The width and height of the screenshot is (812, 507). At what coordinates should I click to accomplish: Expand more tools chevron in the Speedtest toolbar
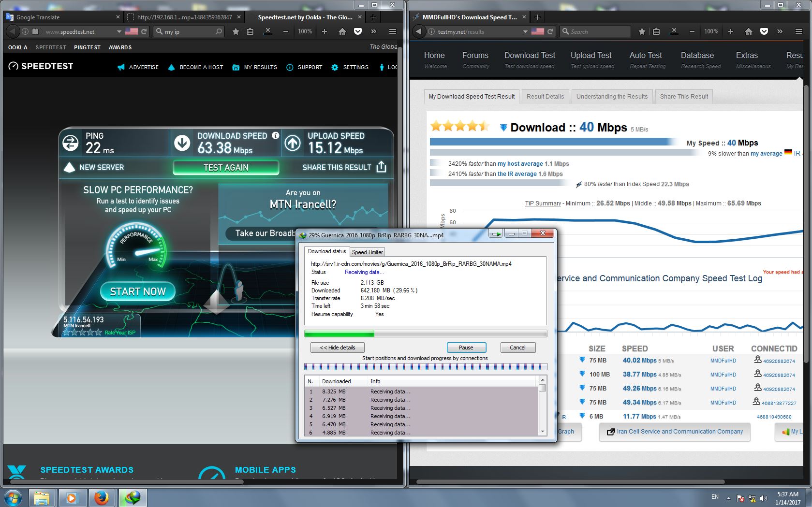click(373, 31)
